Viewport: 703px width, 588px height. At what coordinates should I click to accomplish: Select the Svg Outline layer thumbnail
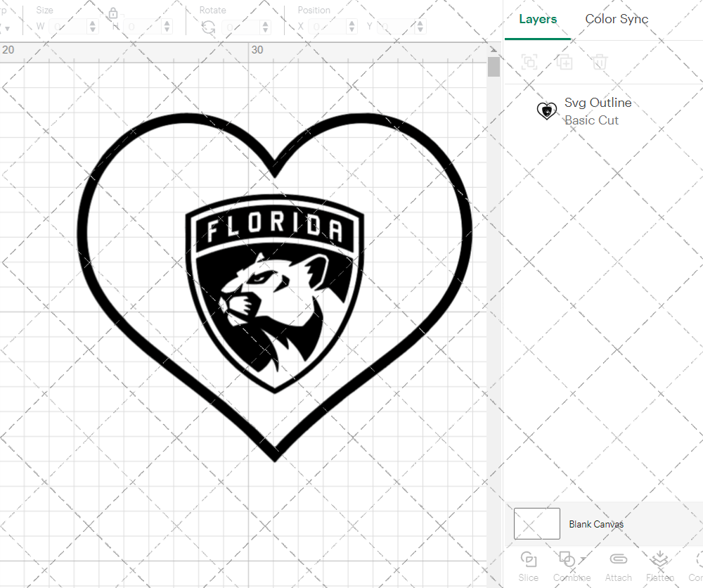(546, 111)
